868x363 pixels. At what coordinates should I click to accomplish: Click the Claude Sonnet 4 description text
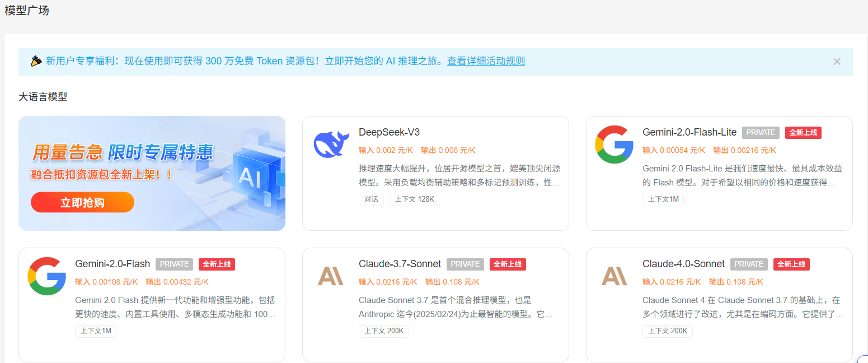[x=743, y=307]
